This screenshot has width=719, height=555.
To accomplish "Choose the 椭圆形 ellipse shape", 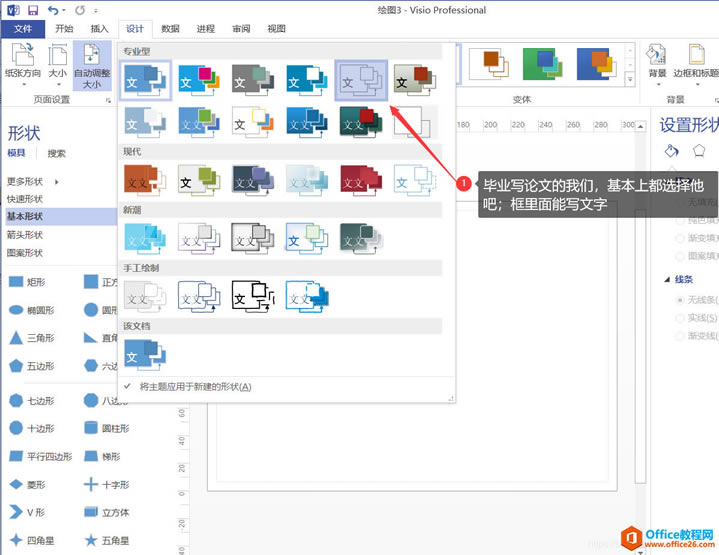I will point(31,310).
